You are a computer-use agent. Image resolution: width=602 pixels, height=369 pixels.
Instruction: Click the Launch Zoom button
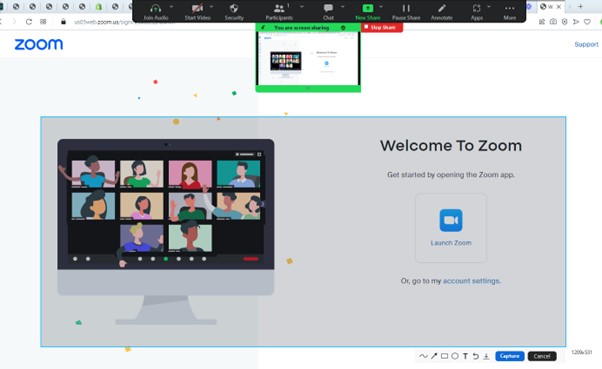pyautogui.click(x=451, y=228)
